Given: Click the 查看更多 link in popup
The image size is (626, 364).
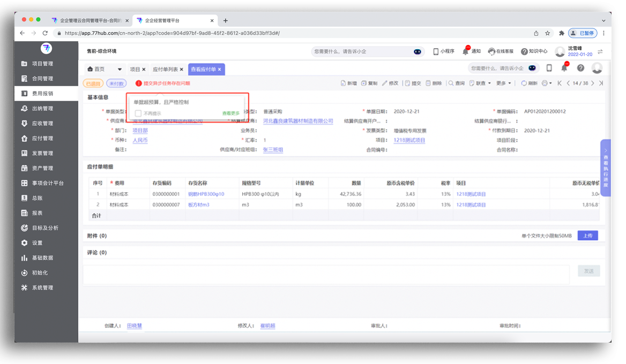Looking at the screenshot, I should tap(231, 113).
